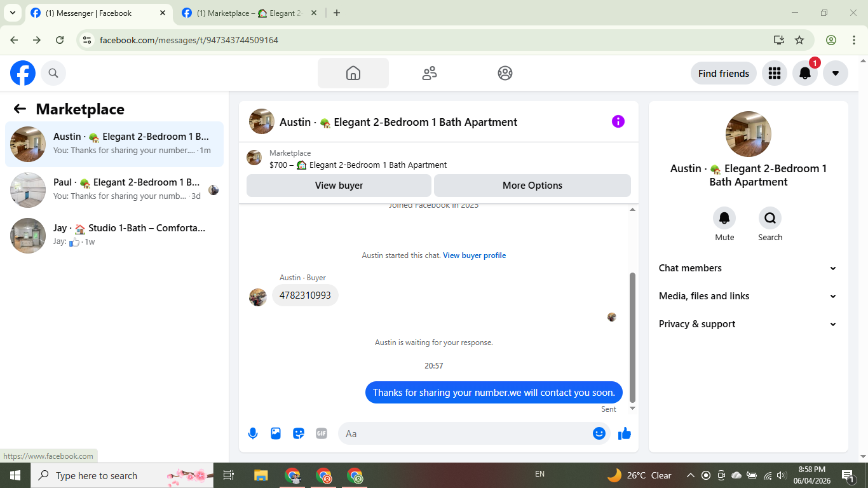Open the Chrome three-dot menu
868x488 pixels.
(x=854, y=40)
